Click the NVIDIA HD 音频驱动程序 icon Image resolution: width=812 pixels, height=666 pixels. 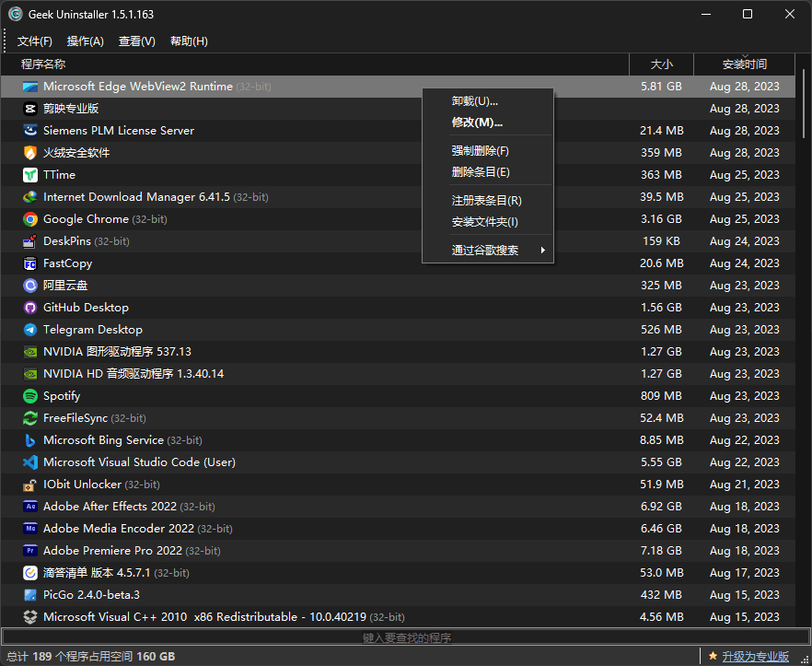(x=30, y=374)
